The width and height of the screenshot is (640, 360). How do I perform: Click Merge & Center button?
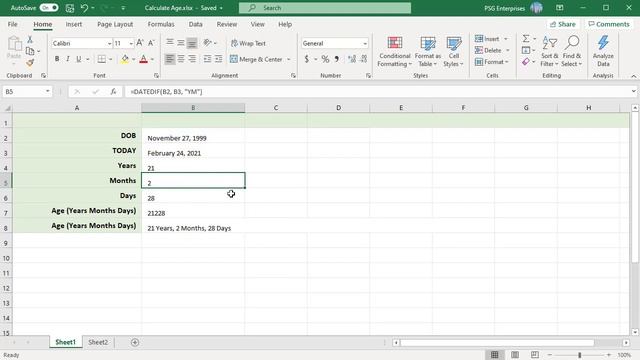pos(256,59)
